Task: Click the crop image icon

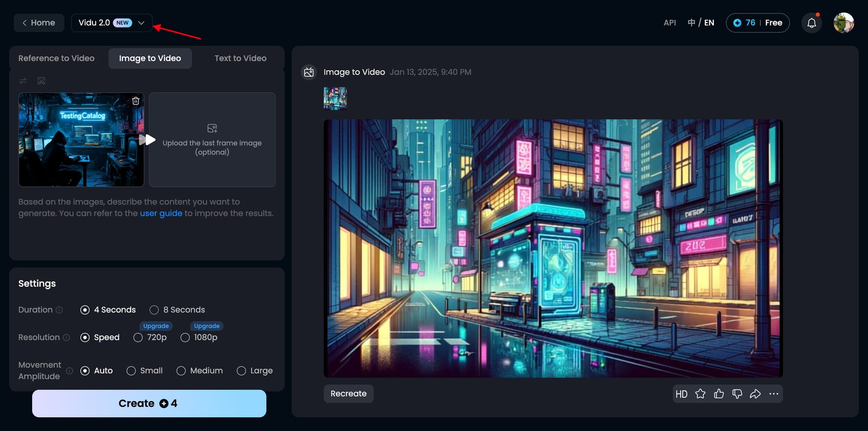Action: pos(41,81)
